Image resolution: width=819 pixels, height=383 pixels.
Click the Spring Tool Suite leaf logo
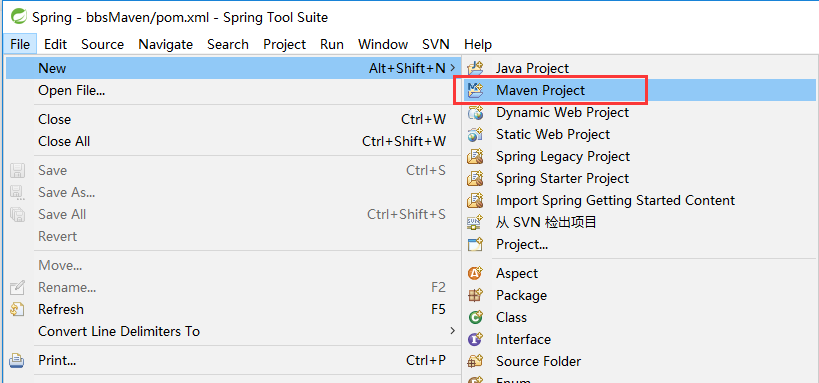point(19,17)
